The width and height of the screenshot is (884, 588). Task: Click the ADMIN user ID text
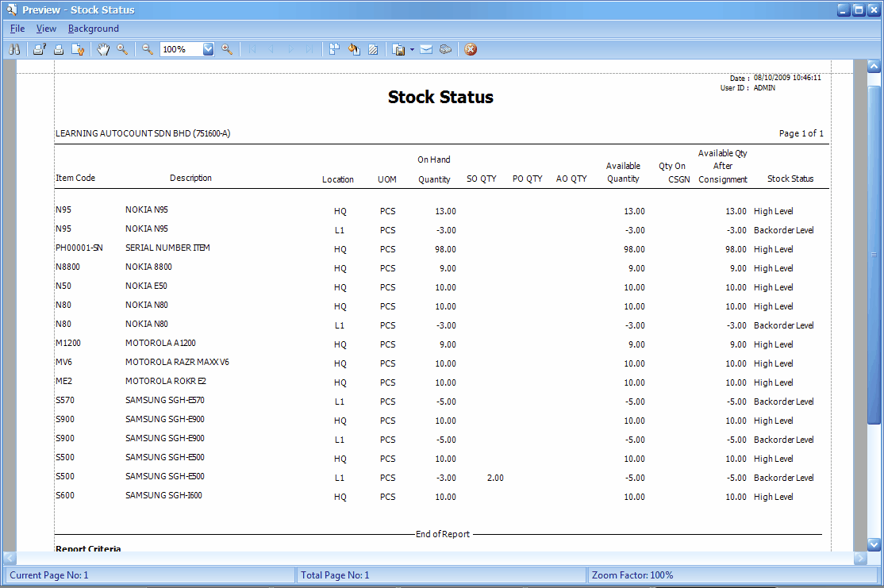[x=764, y=88]
